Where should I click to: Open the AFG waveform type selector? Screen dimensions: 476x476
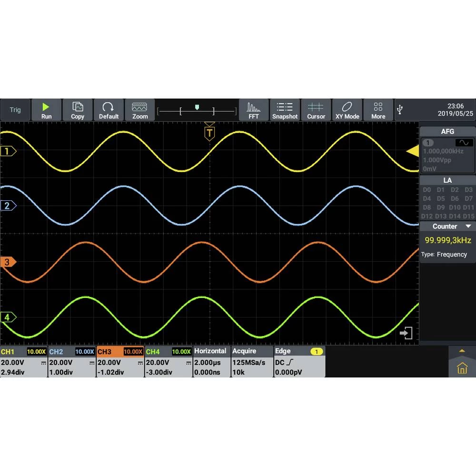(x=464, y=143)
